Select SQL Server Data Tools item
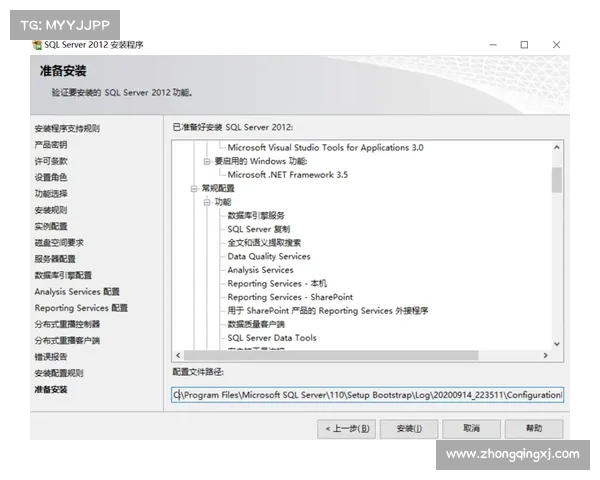 [272, 338]
